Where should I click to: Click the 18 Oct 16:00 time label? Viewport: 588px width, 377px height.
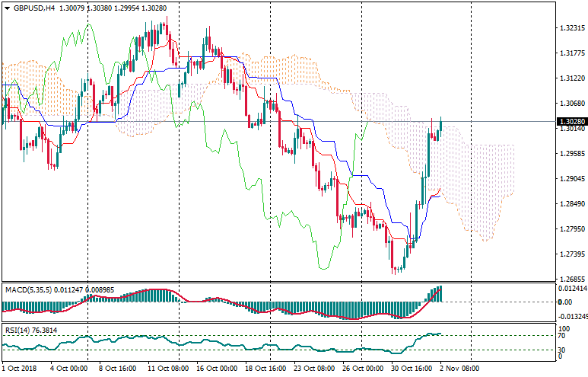265,368
